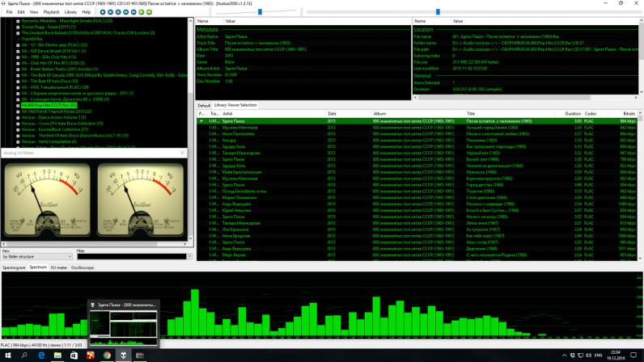Skip to the Previous track
Viewport: 644px width, 362px height.
tap(126, 12)
